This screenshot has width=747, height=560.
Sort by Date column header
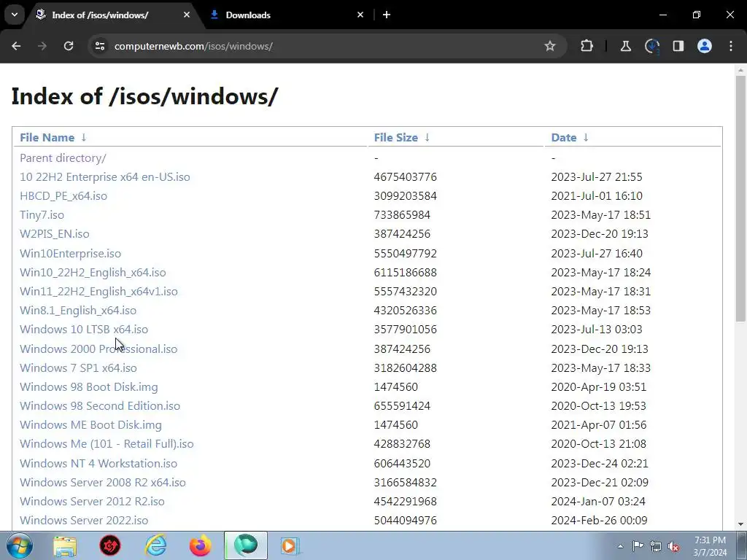[x=564, y=138]
